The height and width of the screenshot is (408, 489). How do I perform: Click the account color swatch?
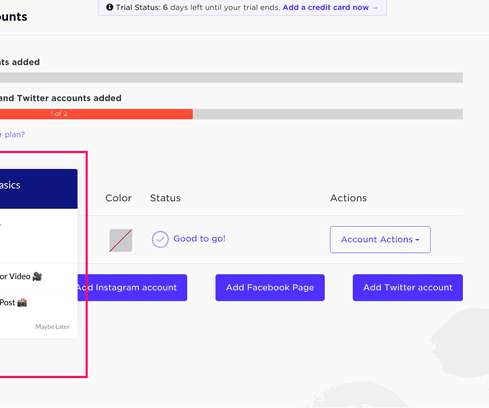click(121, 240)
